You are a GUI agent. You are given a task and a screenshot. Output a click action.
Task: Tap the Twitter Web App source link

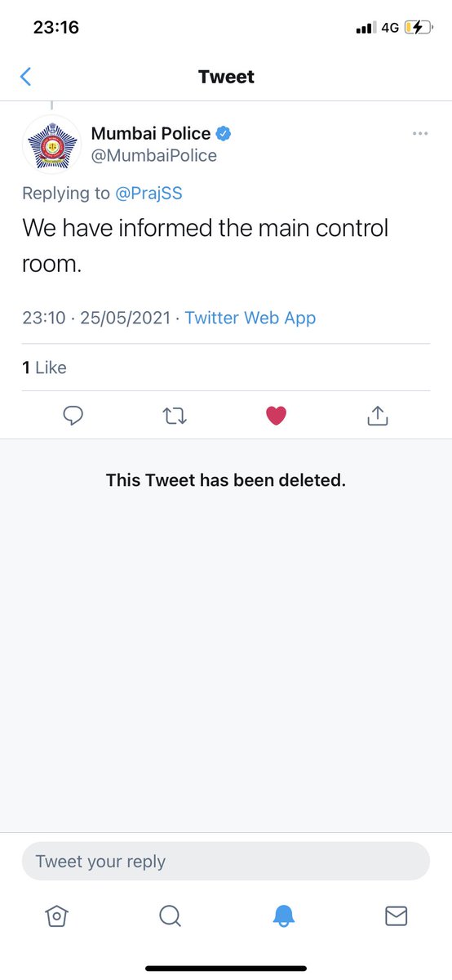tap(250, 318)
